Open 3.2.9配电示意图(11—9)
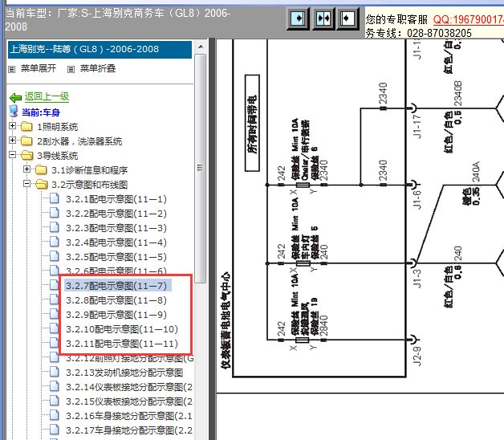 116,315
